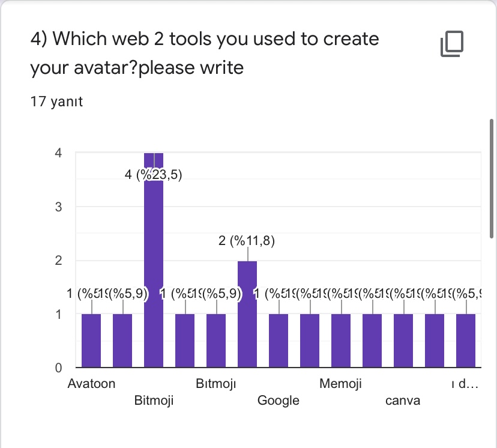The image size is (497, 448).
Task: Click the tallest bar labeled 4 (%23,5)
Action: point(154,270)
